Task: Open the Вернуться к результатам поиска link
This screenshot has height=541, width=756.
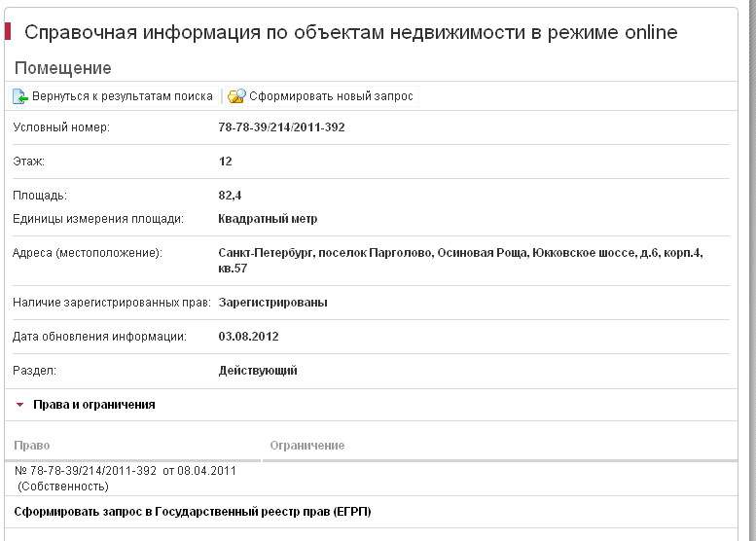Action: (x=122, y=96)
